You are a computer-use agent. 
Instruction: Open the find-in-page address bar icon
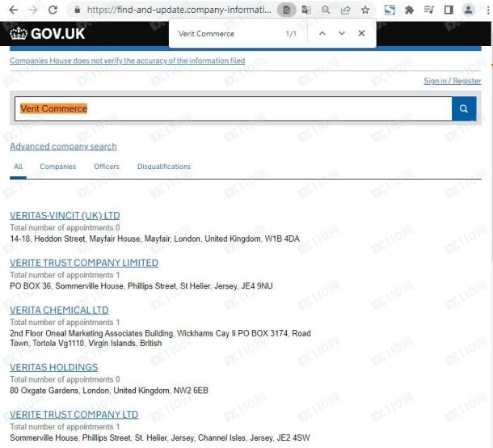(x=286, y=10)
